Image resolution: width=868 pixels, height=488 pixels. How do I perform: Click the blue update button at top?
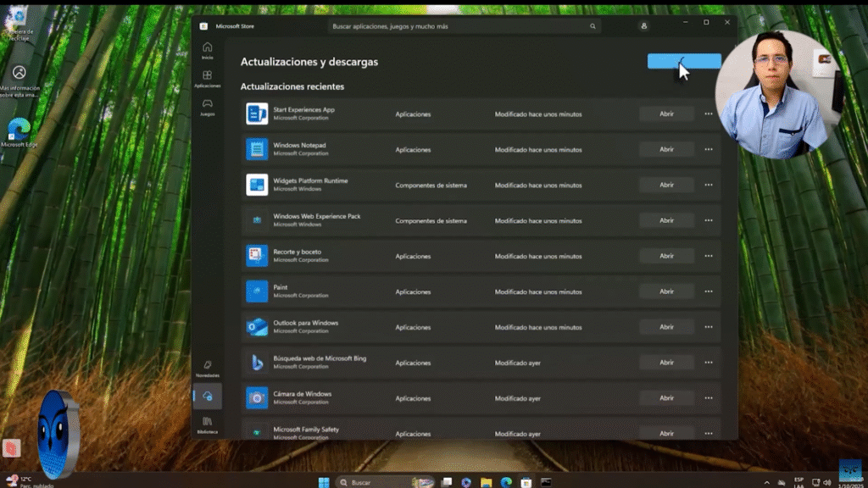683,61
